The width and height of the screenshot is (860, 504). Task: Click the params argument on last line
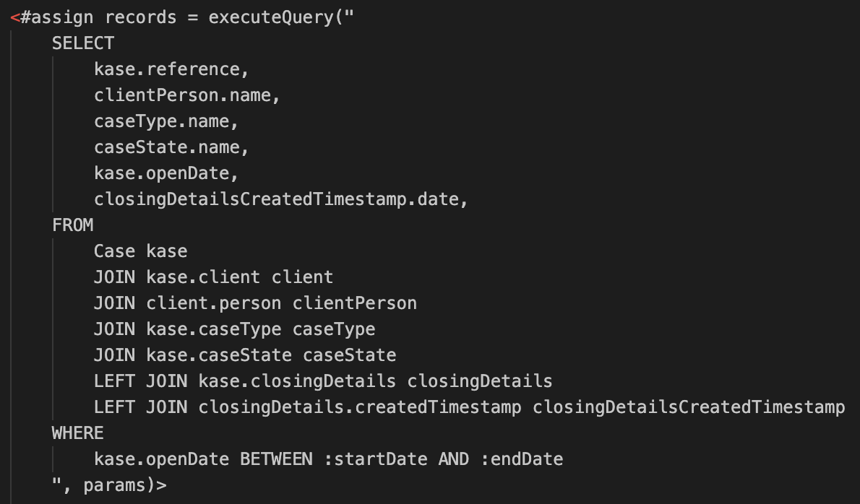pos(114,485)
